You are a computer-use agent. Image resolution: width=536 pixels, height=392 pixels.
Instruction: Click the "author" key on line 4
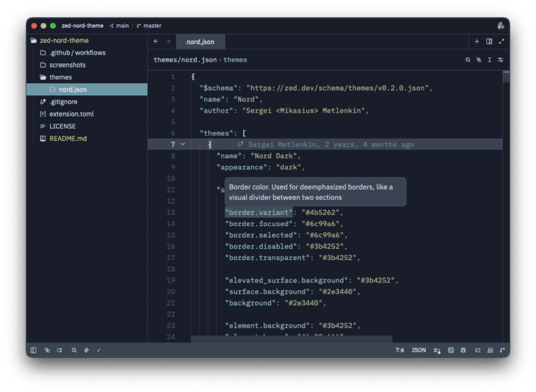(x=216, y=111)
